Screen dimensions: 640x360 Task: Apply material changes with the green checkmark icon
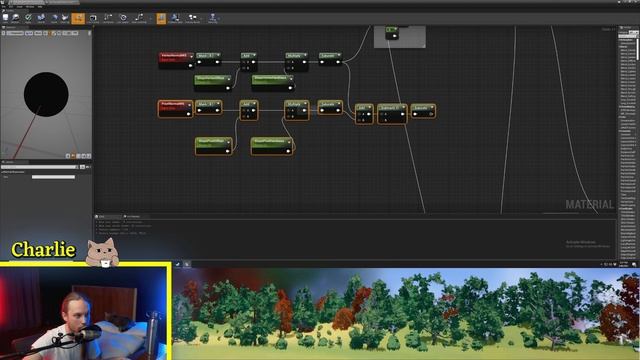pos(28,18)
